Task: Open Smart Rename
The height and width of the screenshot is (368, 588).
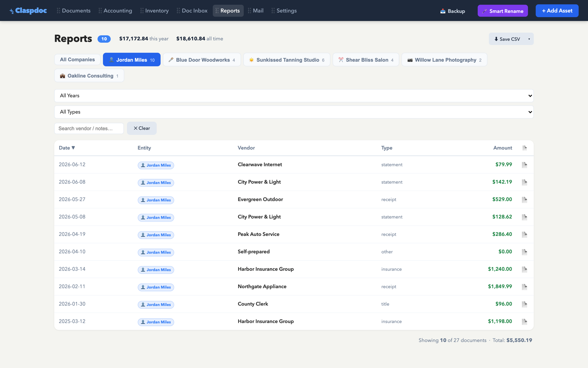Action: (503, 11)
